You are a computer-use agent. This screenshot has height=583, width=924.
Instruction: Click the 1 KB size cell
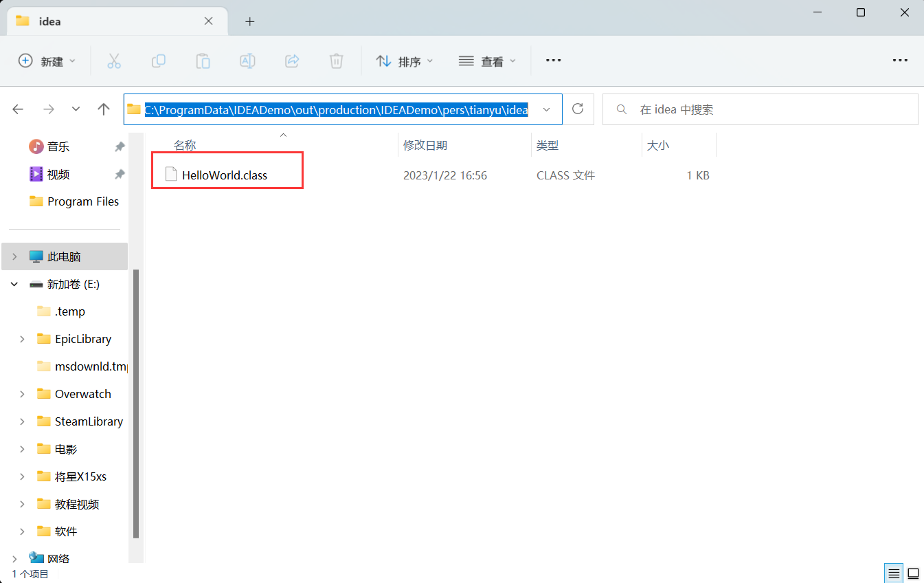click(x=698, y=175)
